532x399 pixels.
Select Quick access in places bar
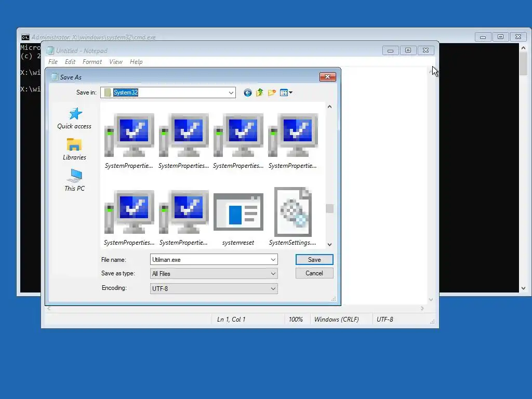click(x=74, y=118)
